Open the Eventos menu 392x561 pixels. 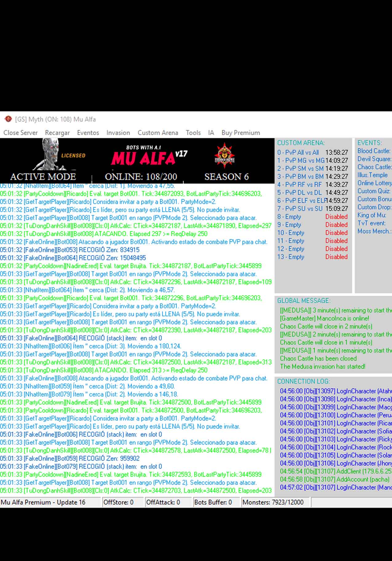click(88, 133)
